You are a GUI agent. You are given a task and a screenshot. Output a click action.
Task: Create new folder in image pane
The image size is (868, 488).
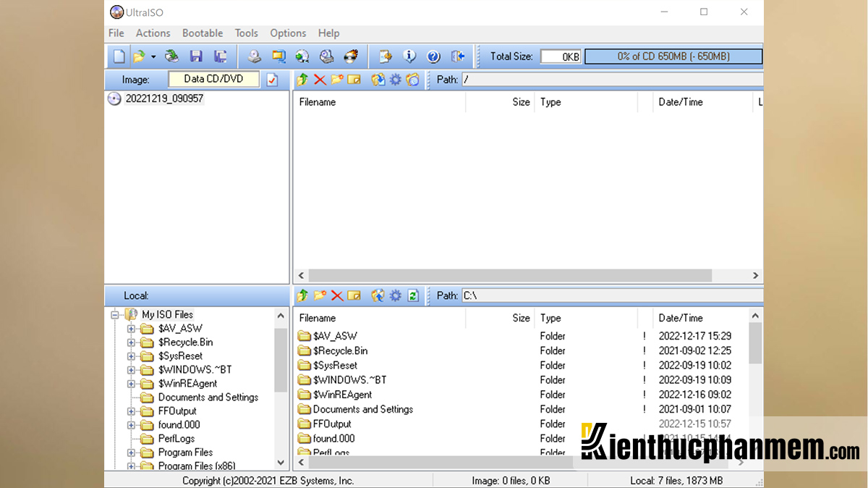coord(337,80)
